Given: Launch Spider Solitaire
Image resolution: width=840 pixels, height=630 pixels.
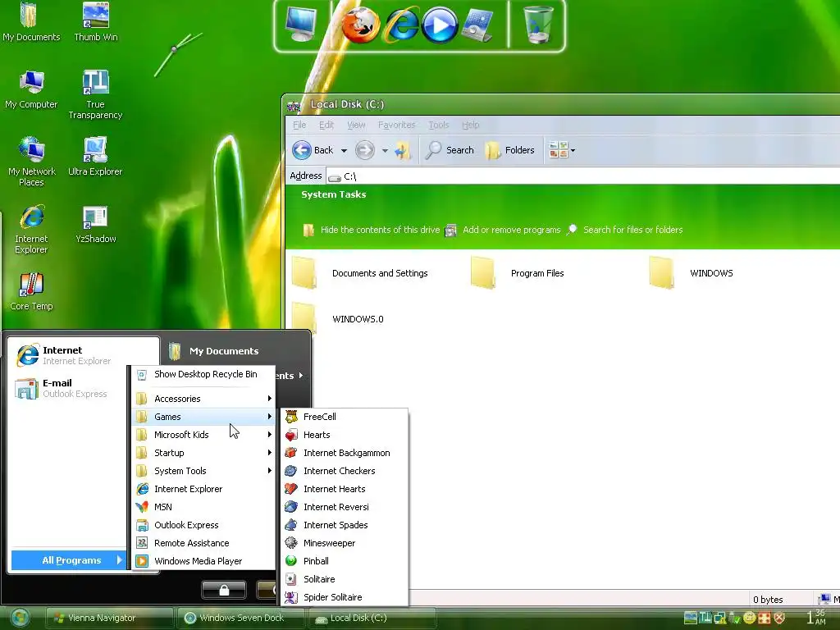Looking at the screenshot, I should 345,597.
